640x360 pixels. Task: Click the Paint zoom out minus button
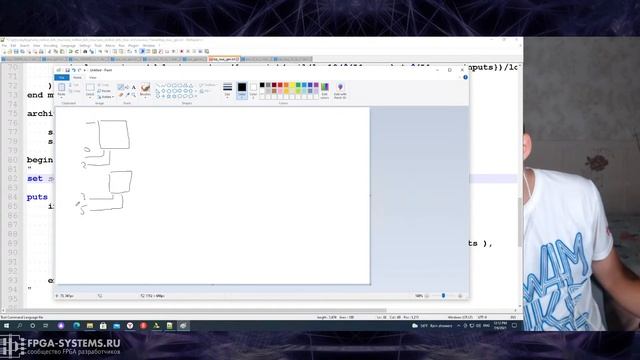[x=427, y=296]
